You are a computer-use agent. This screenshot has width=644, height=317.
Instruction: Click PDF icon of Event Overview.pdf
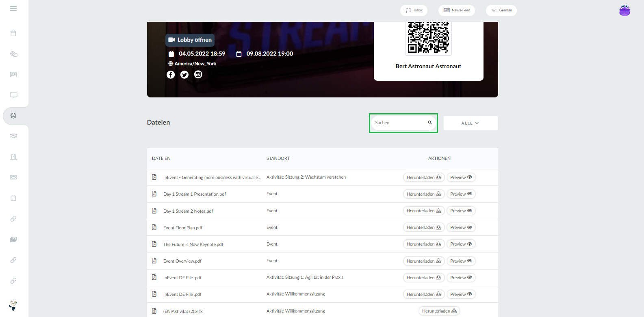[x=154, y=261]
